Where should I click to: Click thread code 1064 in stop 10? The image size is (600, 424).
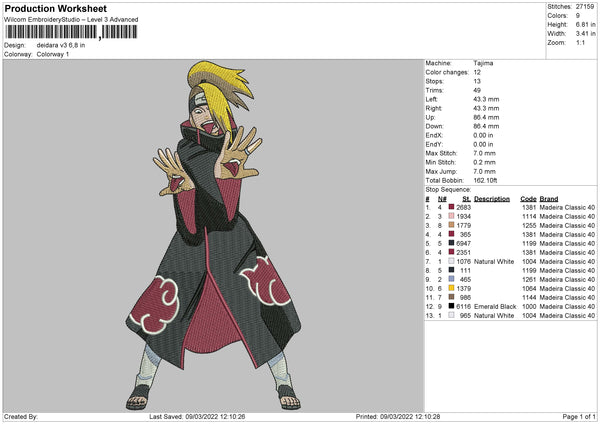529,288
